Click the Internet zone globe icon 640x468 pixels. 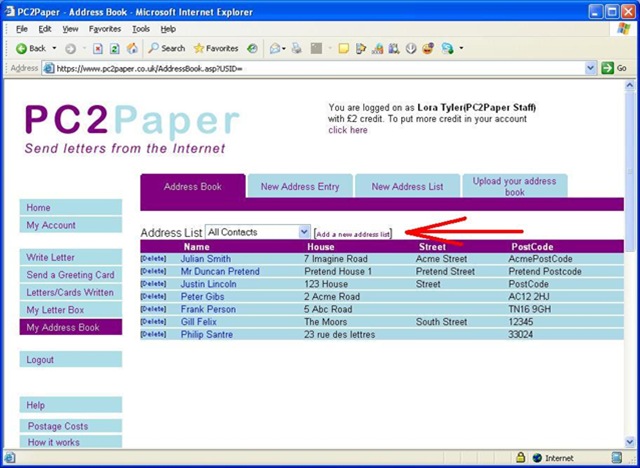(537, 458)
